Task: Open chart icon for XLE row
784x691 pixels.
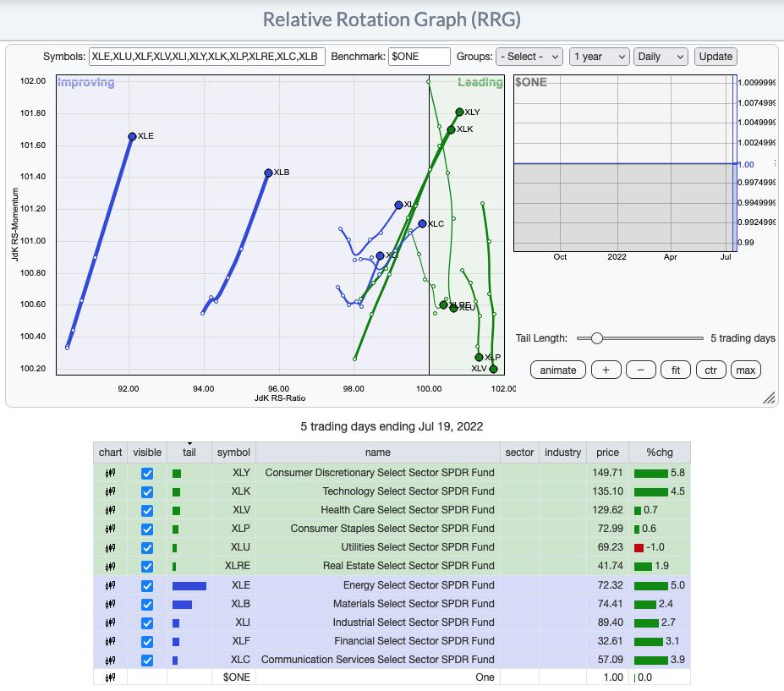Action: 110,585
